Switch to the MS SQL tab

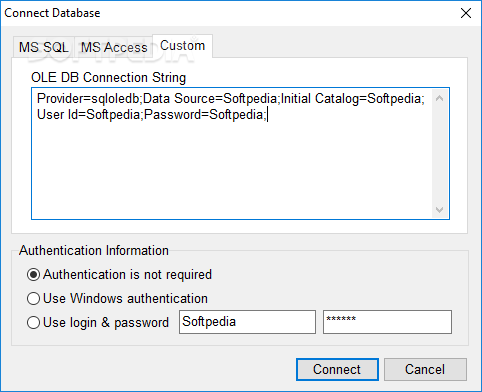pyautogui.click(x=44, y=47)
